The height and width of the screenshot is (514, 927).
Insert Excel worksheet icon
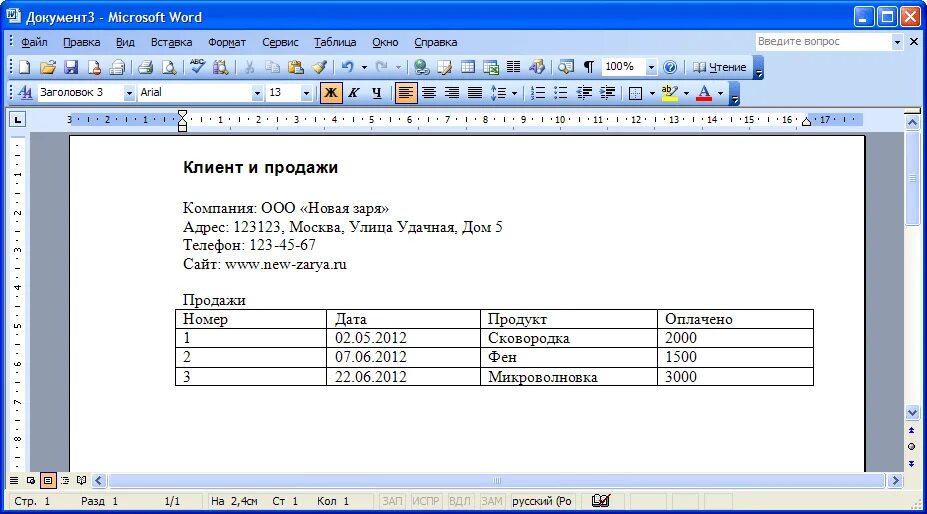pyautogui.click(x=491, y=67)
